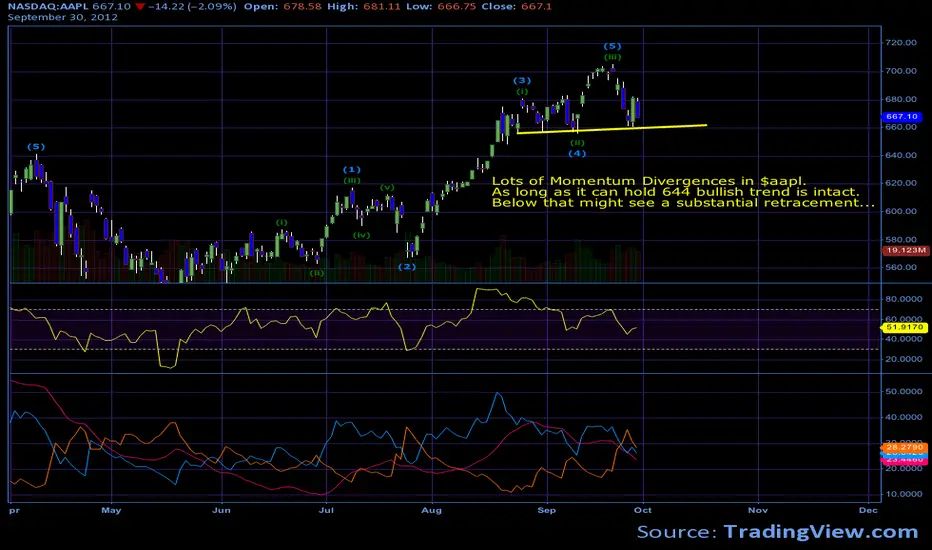
Task: Click the 600.00 price axis label
Action: click(x=901, y=211)
